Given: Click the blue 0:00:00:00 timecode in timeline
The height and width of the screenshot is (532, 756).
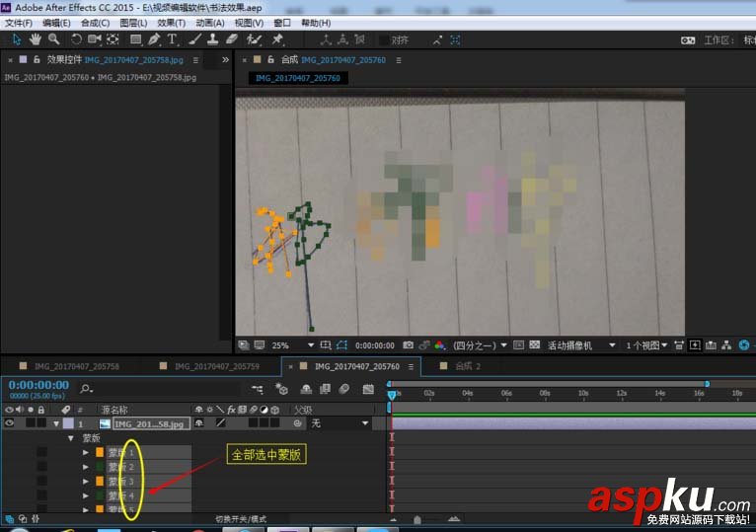Looking at the screenshot, I should (38, 385).
